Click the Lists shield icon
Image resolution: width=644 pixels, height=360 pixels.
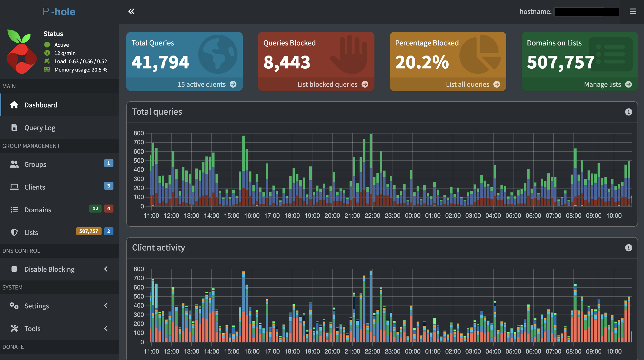click(x=14, y=232)
